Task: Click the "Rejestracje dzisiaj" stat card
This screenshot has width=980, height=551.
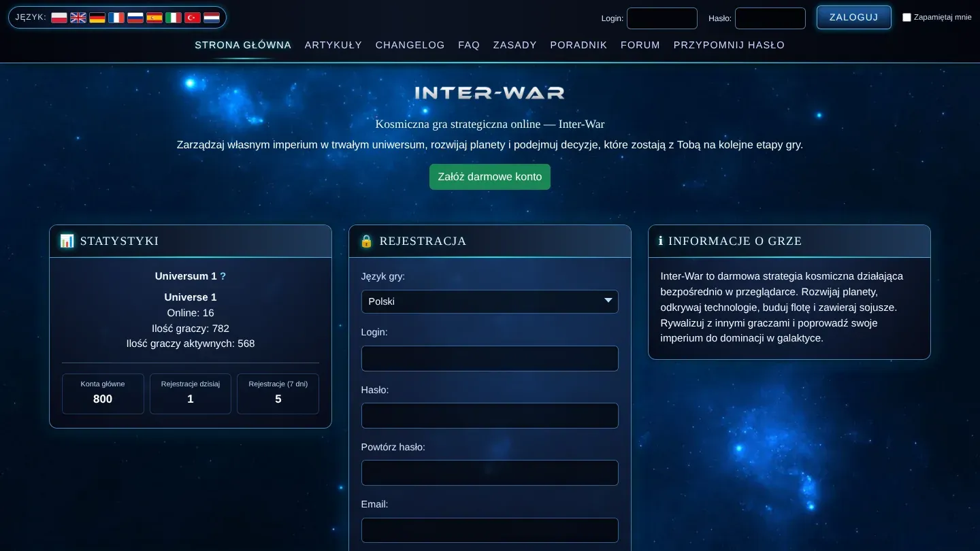Action: pyautogui.click(x=191, y=393)
